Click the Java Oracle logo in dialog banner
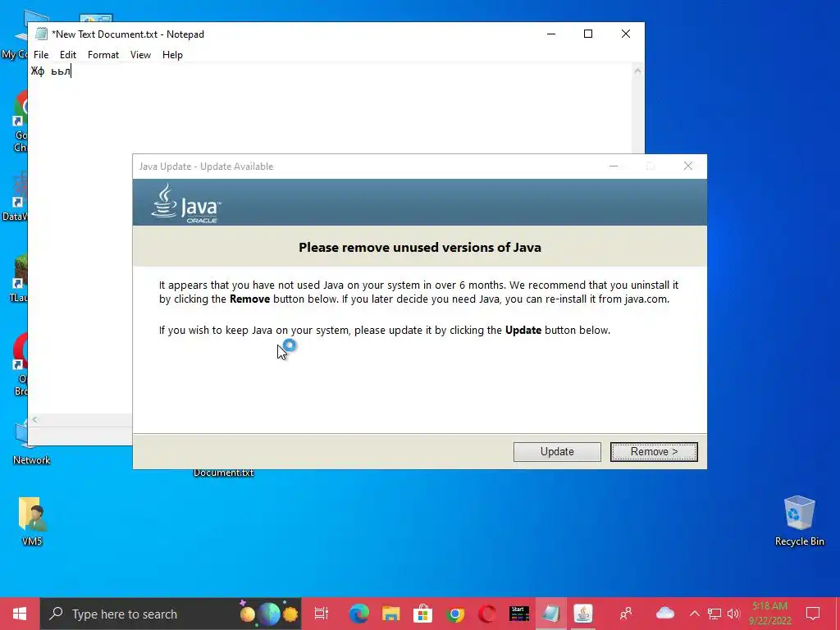Screen dimensions: 840x630 (x=186, y=203)
